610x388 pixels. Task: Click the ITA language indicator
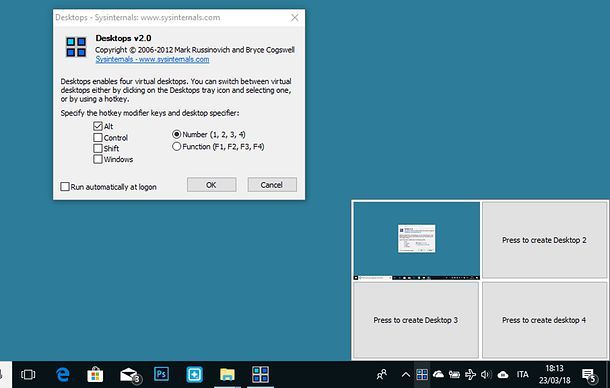[x=522, y=374]
